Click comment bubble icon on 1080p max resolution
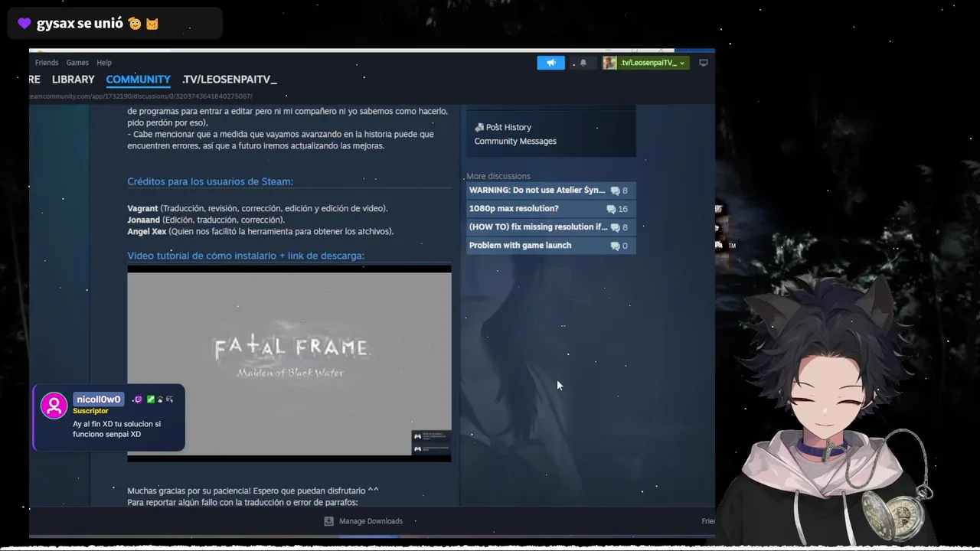Image resolution: width=980 pixels, height=551 pixels. (611, 209)
